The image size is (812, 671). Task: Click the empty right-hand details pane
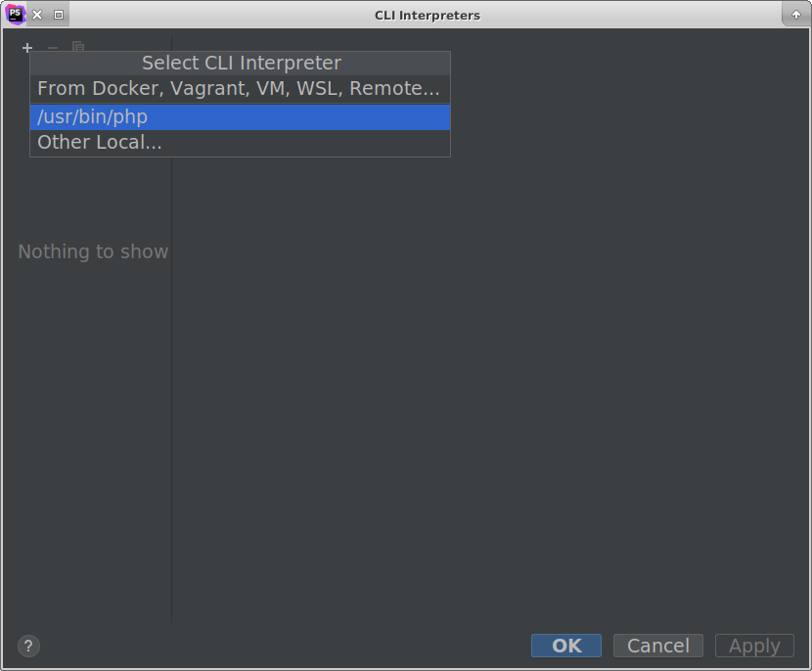(x=489, y=391)
